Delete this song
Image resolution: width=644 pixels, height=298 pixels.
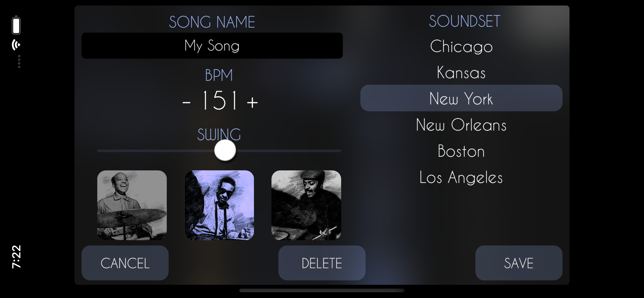(x=322, y=263)
